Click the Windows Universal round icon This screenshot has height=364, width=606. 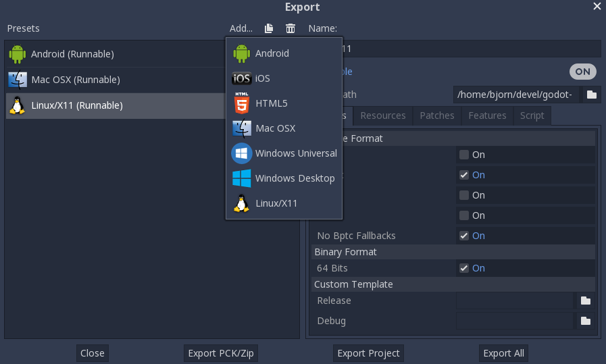242,153
